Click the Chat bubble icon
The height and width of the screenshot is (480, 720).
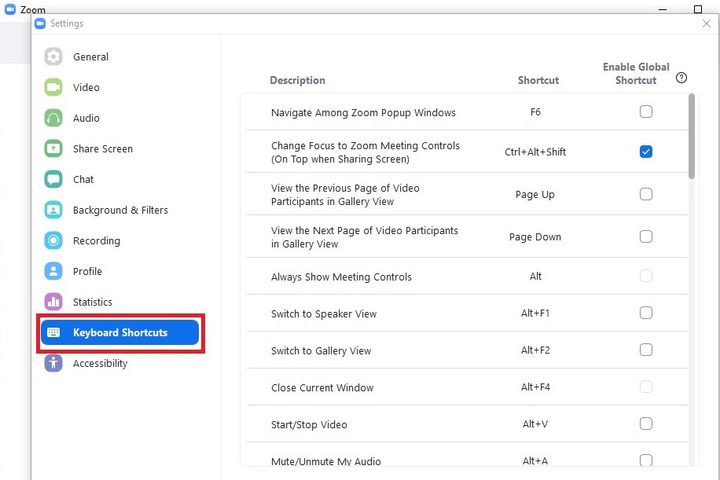[53, 179]
